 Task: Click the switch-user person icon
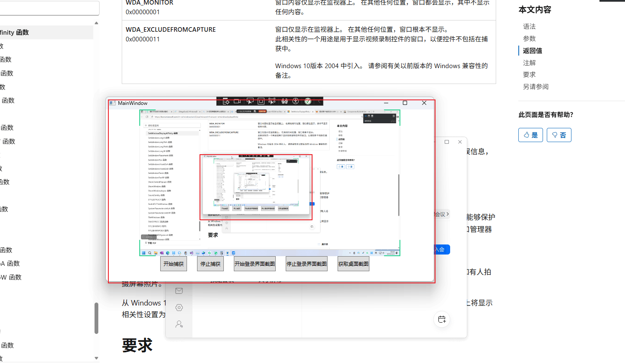179,324
